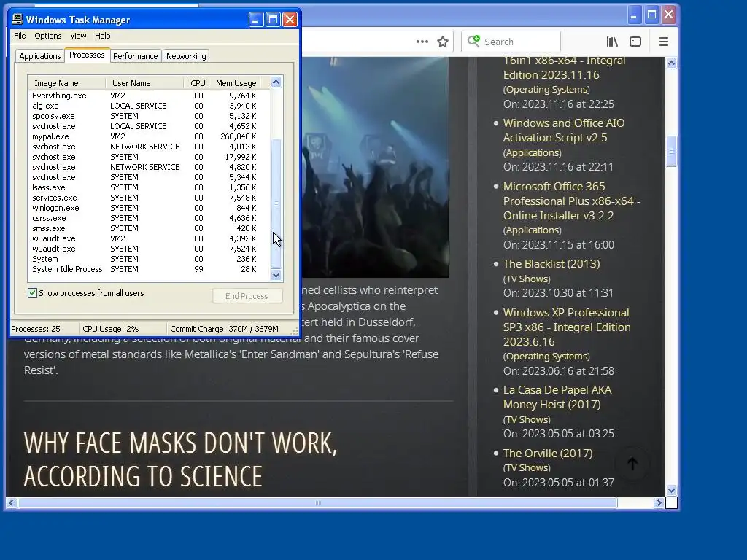The height and width of the screenshot is (560, 747).
Task: Click the browser horizontal scroll left arrow
Action: coord(12,503)
